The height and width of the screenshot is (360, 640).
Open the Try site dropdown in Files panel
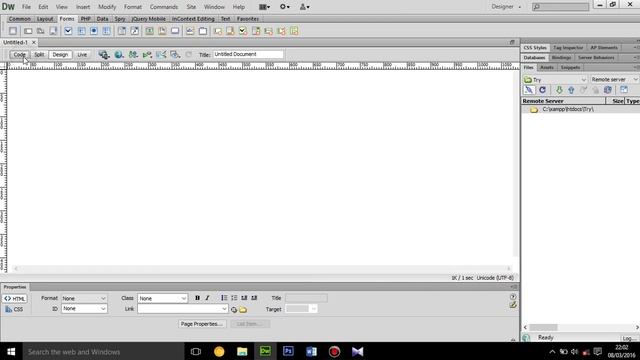click(x=555, y=80)
